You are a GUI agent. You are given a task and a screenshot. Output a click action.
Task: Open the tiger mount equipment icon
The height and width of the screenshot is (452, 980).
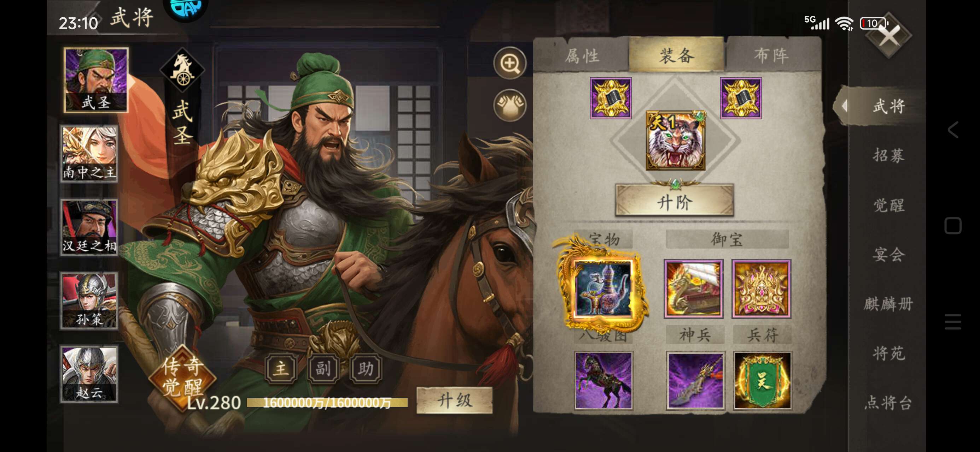pyautogui.click(x=676, y=140)
